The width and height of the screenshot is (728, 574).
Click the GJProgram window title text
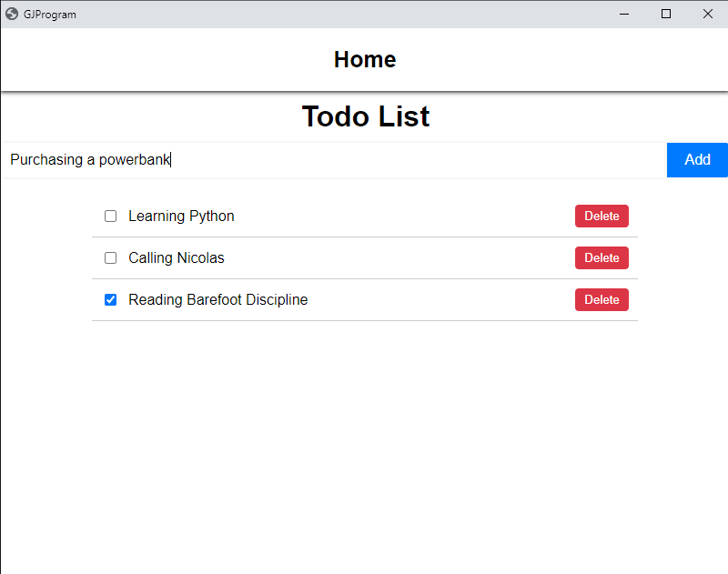[50, 15]
